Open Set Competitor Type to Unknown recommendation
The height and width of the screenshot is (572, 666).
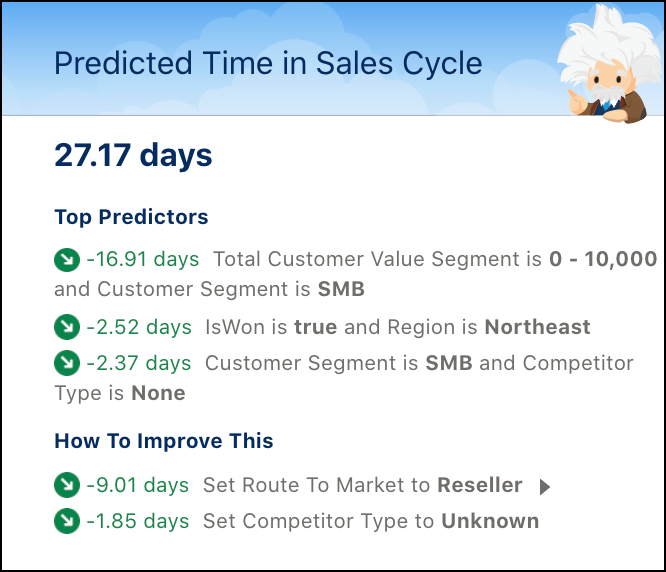(371, 521)
